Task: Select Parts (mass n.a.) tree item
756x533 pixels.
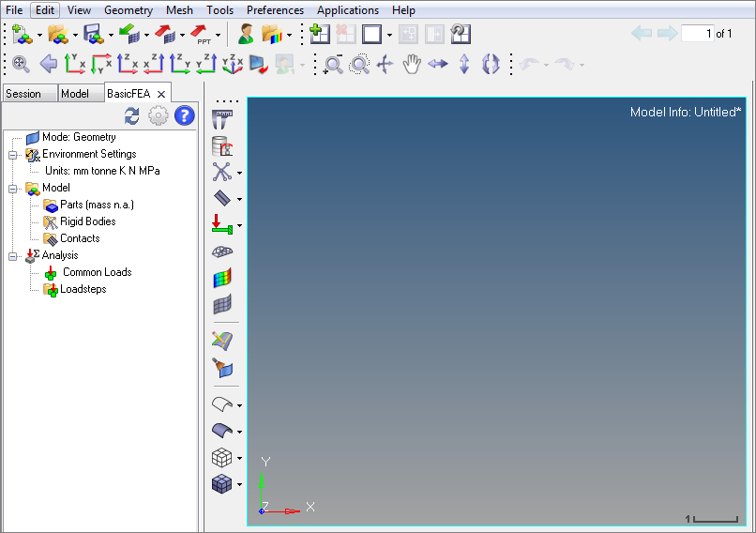Action: point(97,205)
